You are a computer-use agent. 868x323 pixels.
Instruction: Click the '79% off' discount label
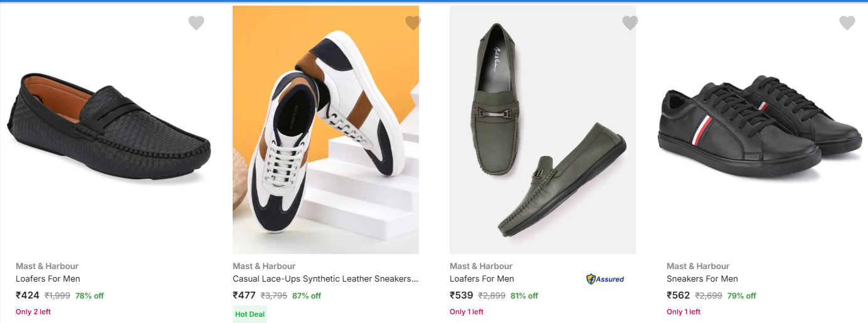coord(741,296)
